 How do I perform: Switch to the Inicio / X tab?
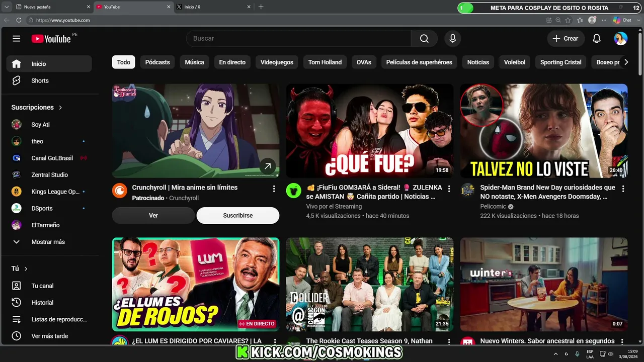tap(213, 7)
